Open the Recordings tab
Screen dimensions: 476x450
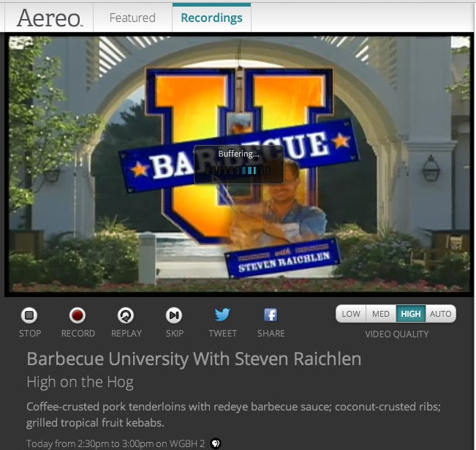211,18
